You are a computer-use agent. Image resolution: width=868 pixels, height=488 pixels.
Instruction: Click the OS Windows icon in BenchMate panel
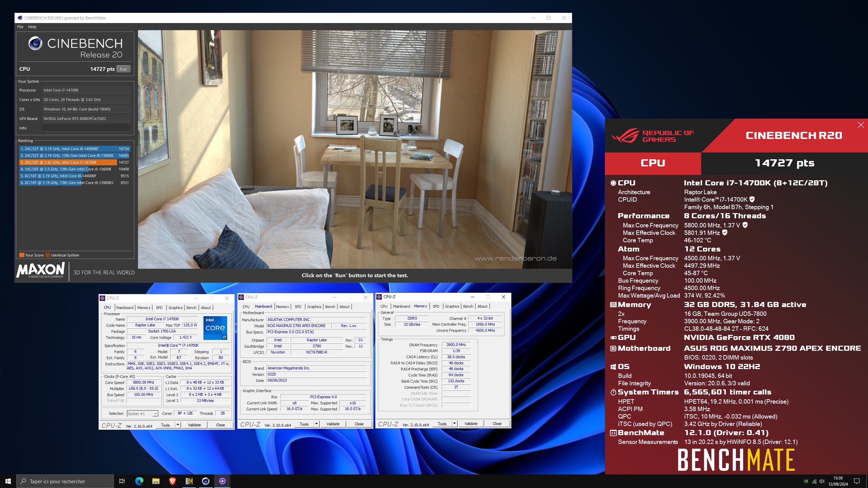pos(613,367)
